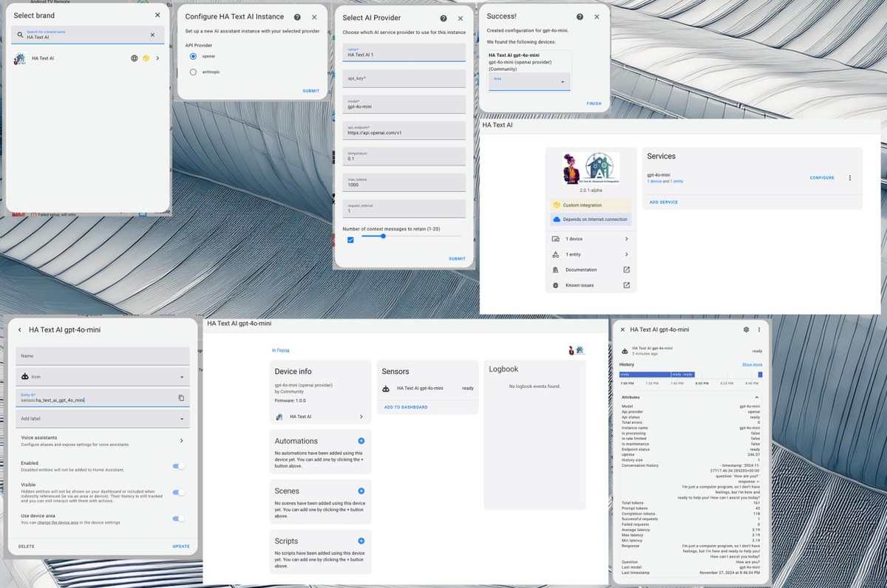Submit the Configure HA Text AI Instance dialog
The width and height of the screenshot is (887, 588).
tap(310, 91)
